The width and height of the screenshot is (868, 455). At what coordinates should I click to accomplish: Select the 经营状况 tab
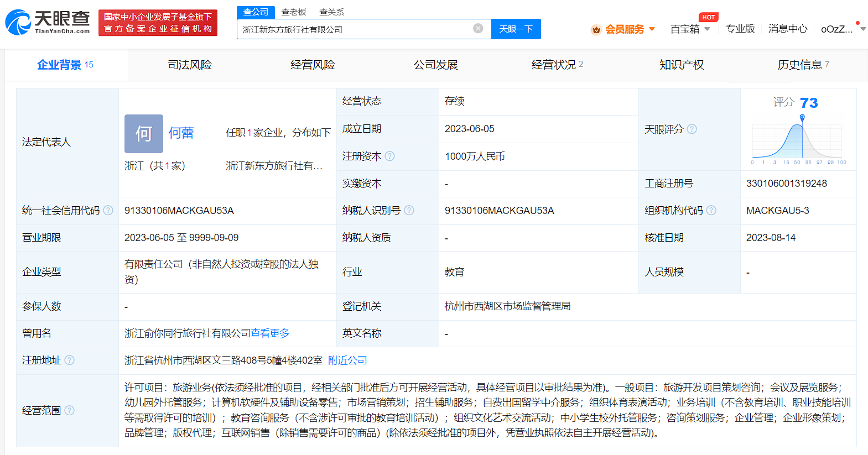click(557, 65)
